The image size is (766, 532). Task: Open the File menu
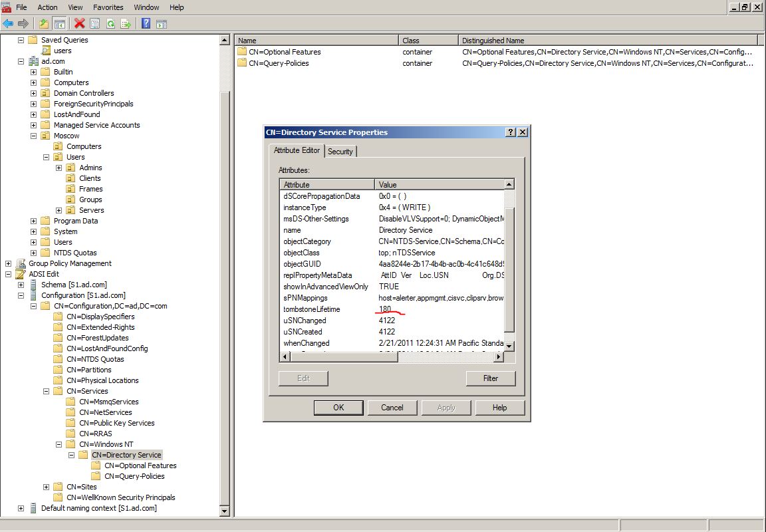coord(21,7)
